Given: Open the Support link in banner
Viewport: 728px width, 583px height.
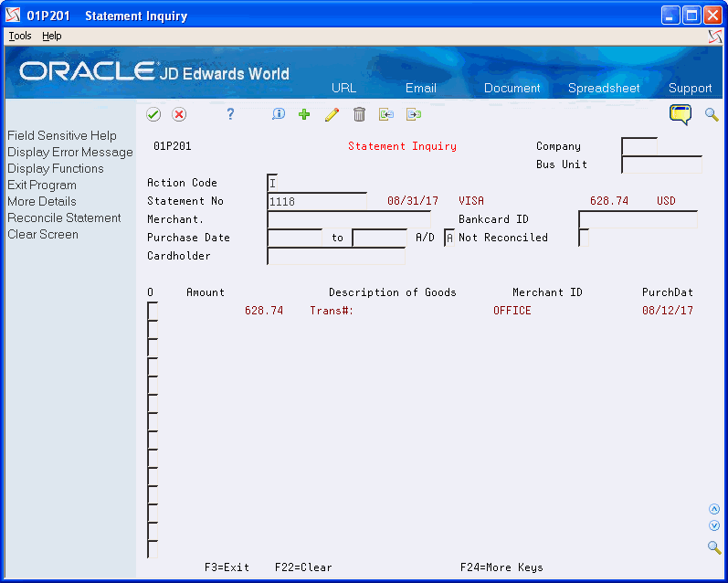Looking at the screenshot, I should click(690, 88).
